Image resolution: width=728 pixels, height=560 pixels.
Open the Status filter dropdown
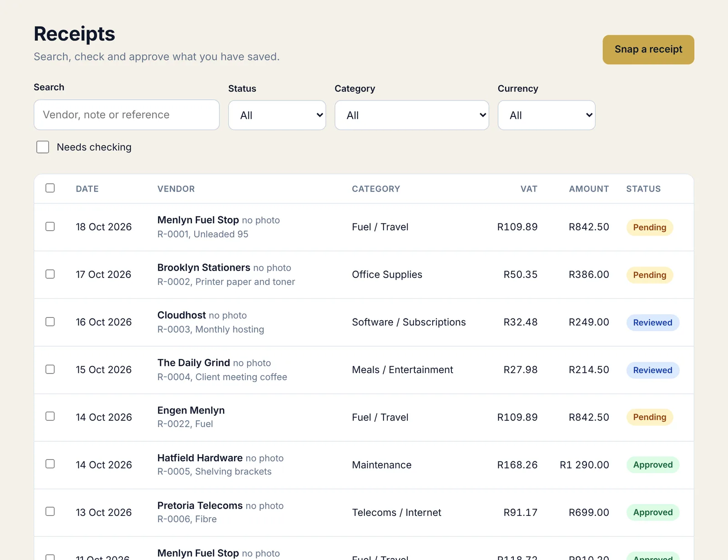pyautogui.click(x=277, y=115)
